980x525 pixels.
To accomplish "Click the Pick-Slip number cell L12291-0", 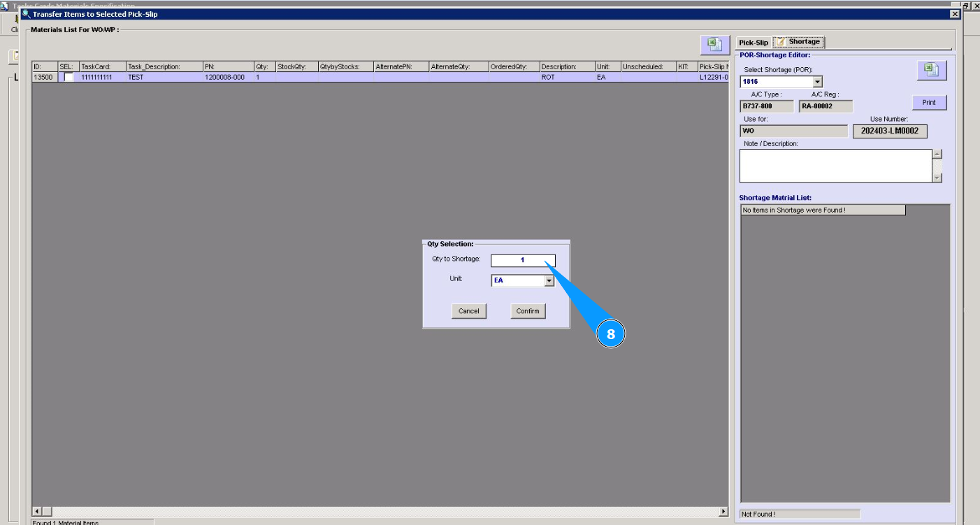I will 714,78.
